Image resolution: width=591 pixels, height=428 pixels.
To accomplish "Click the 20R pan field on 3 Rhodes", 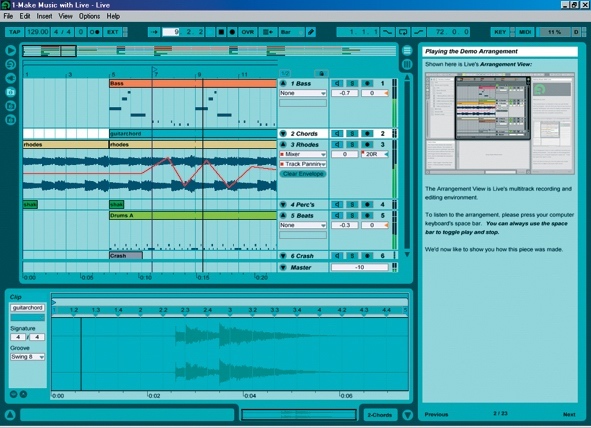I will pos(375,154).
